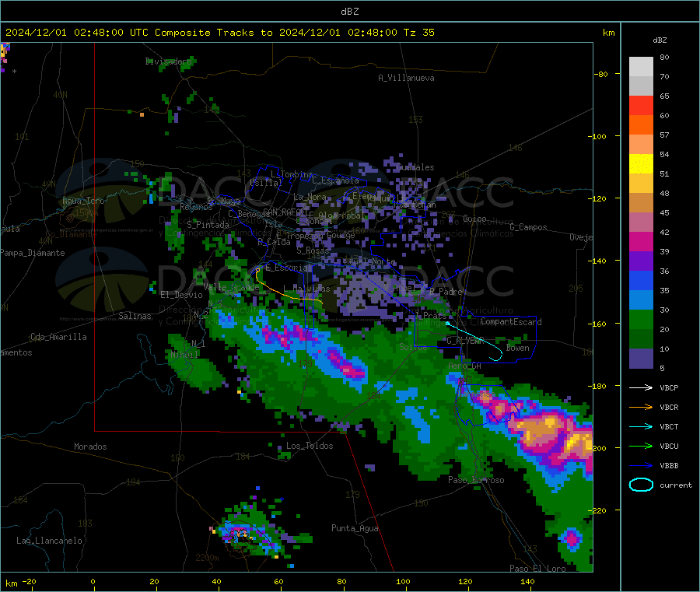Viewport: 700px width, 592px height.
Task: Select the dark orange 57–60 dBZ color band
Action: coord(641,125)
